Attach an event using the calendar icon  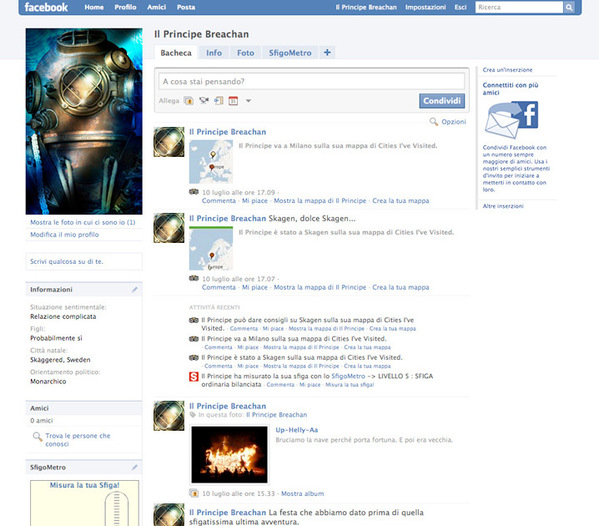coord(233,101)
